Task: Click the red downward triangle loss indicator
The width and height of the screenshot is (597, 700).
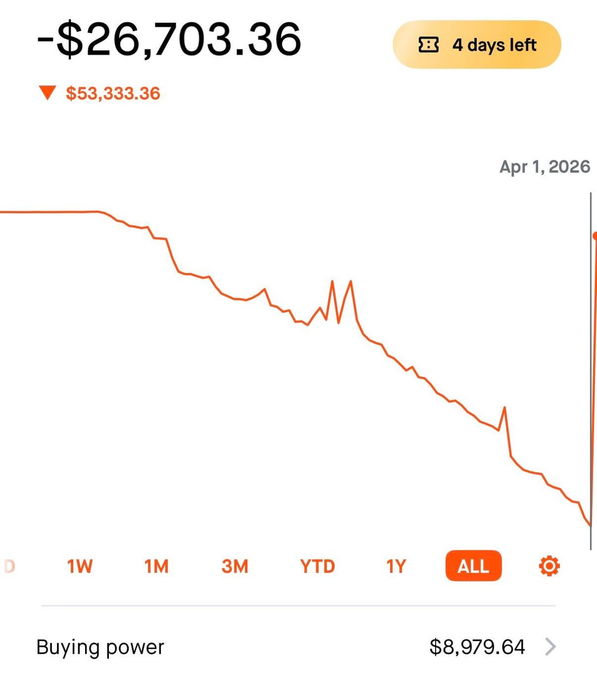Action: coord(48,92)
